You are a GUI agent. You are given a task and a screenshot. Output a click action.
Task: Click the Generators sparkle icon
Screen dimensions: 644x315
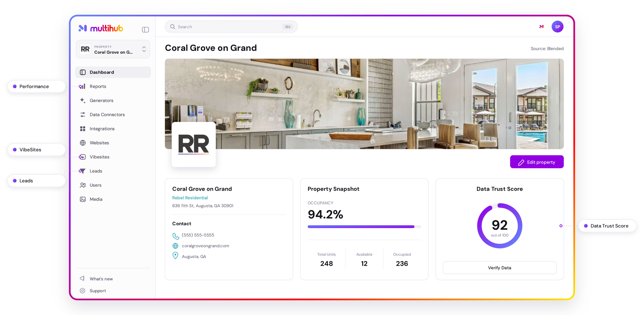point(83,101)
